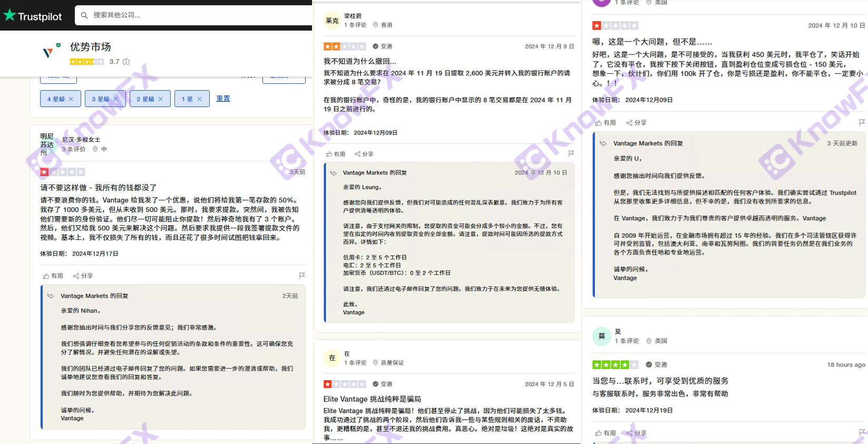The image size is (868, 444).
Task: Share the 梁桂君 review via 分享
Action: pyautogui.click(x=364, y=154)
